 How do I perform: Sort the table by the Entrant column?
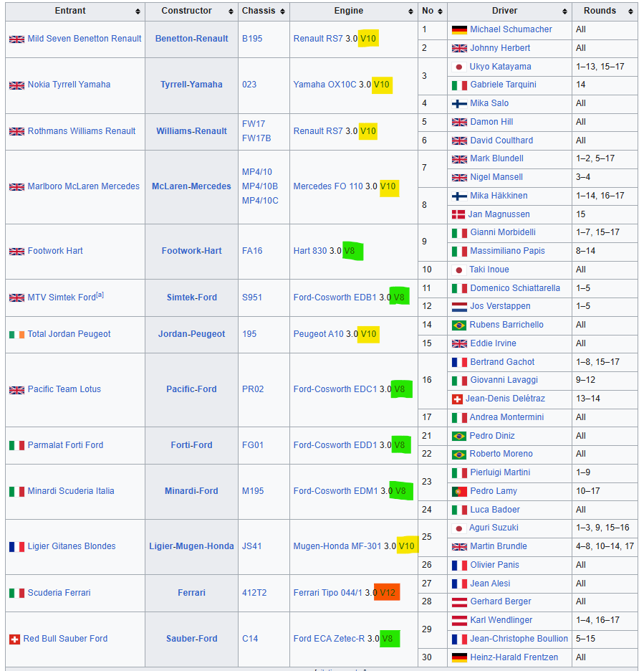(x=138, y=11)
